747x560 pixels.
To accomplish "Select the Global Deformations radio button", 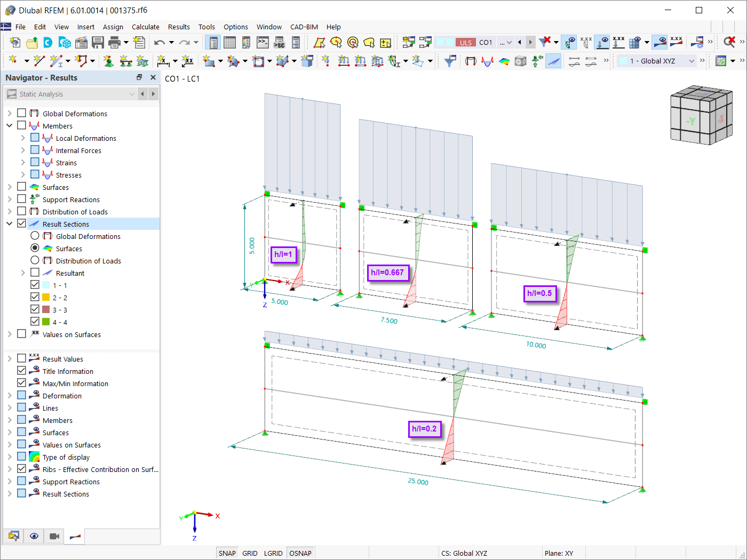I will (35, 236).
